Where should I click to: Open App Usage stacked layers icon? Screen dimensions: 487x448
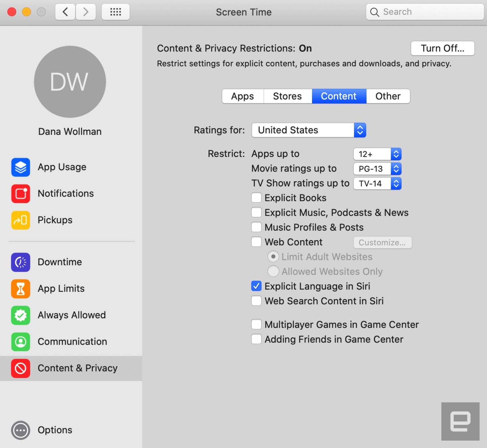tap(21, 167)
